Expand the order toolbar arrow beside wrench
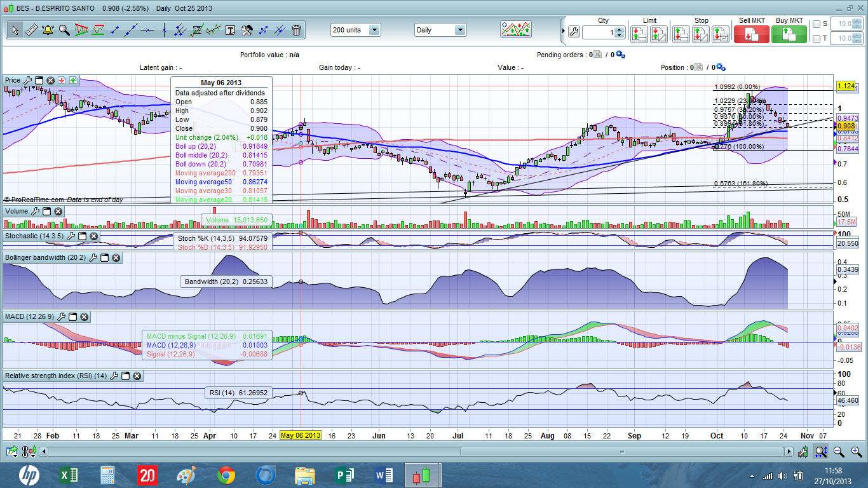The width and height of the screenshot is (868, 488). pos(563,32)
